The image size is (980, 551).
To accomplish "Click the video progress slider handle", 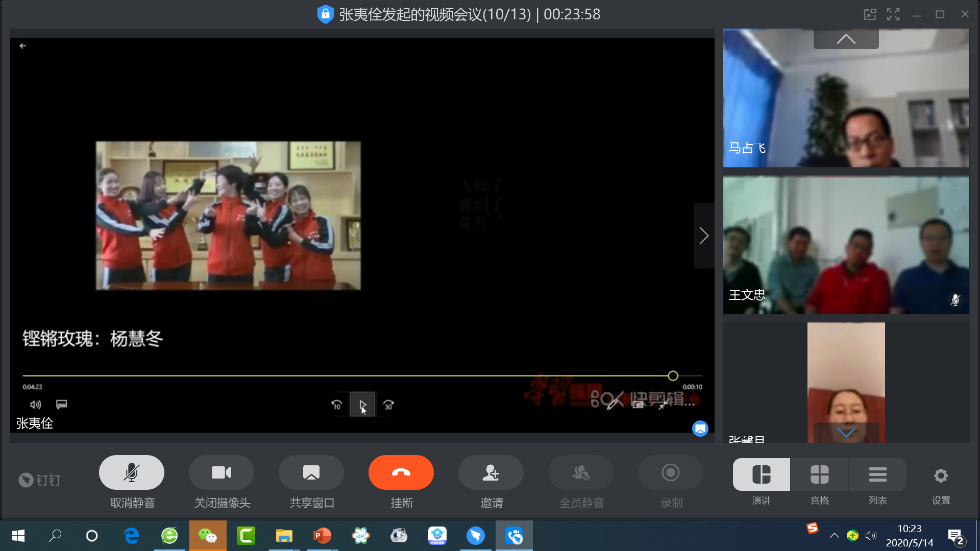I will pos(673,376).
